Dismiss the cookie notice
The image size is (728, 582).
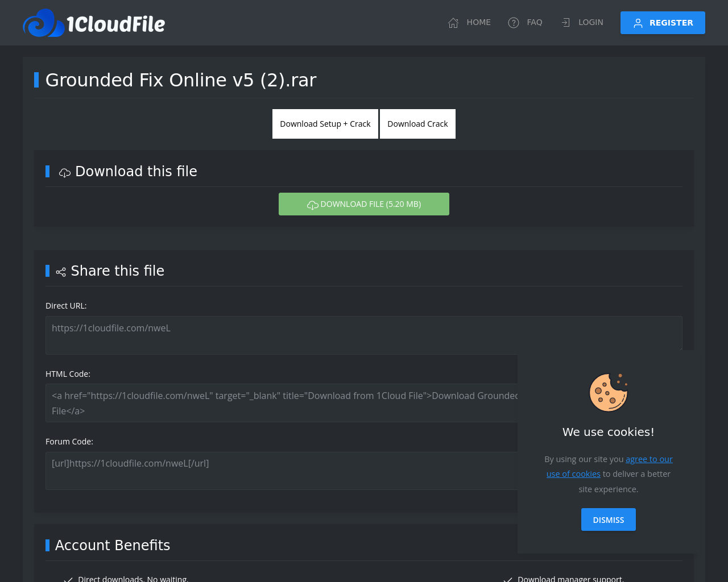tap(608, 519)
